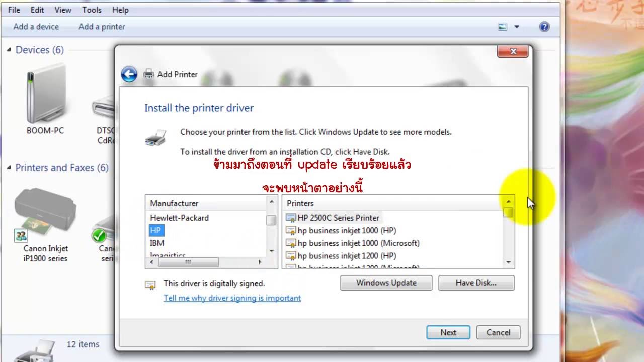
Task: Click Manufacturer horizontal scrollbar thumb
Action: (188, 262)
